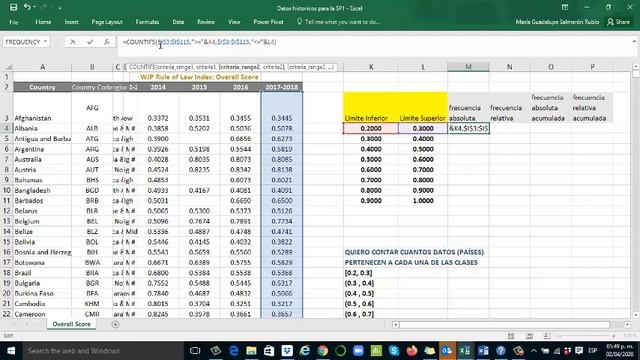Open the File tab
Viewport: 640px width, 360px height.
[13, 22]
